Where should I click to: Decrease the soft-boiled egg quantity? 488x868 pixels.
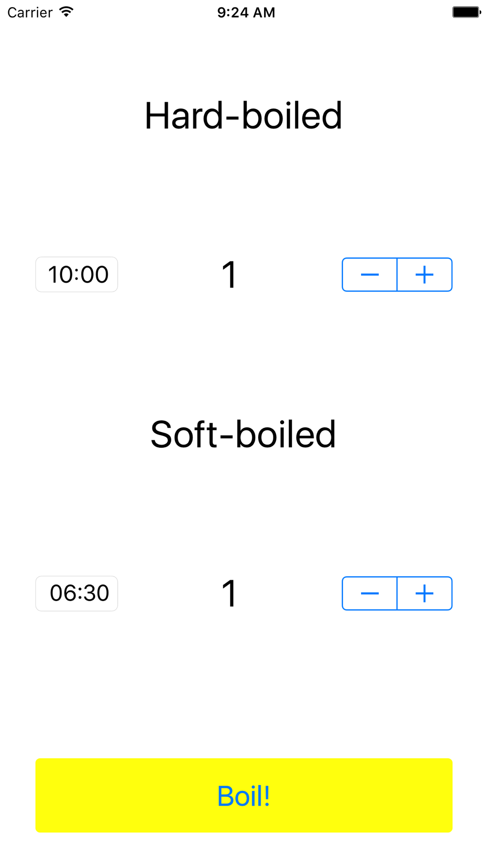369,594
